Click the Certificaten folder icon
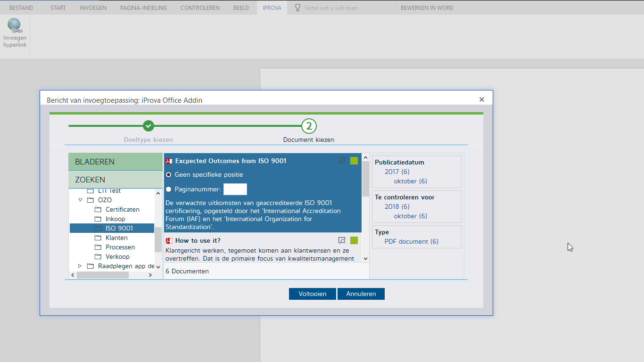Viewport: 644px width, 362px height. [x=98, y=210]
